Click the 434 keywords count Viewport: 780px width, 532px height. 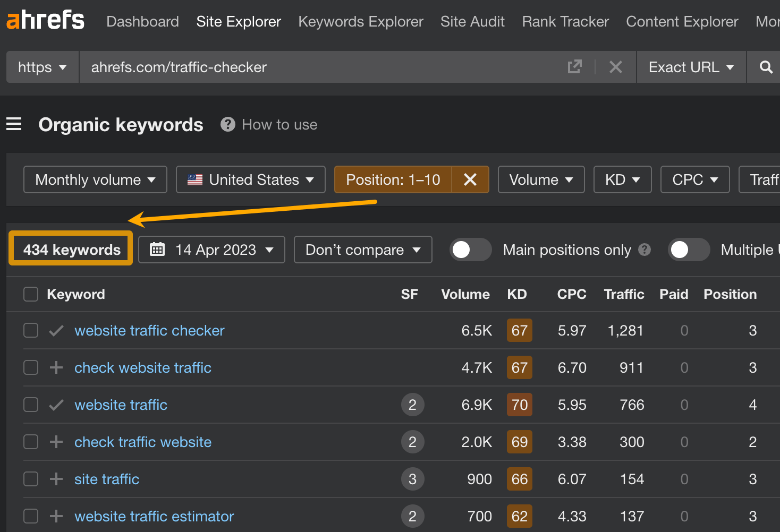pos(70,250)
